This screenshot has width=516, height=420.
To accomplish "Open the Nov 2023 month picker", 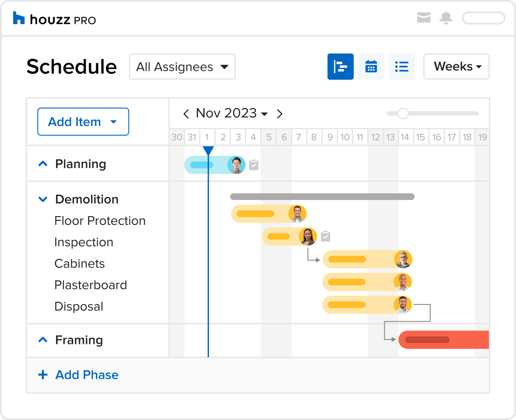I will 232,113.
